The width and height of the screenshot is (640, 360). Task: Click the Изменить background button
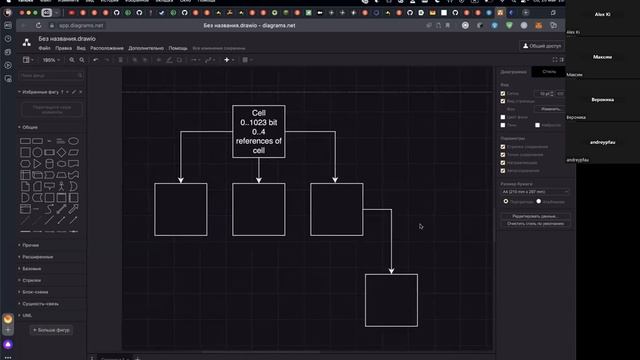coord(550,109)
